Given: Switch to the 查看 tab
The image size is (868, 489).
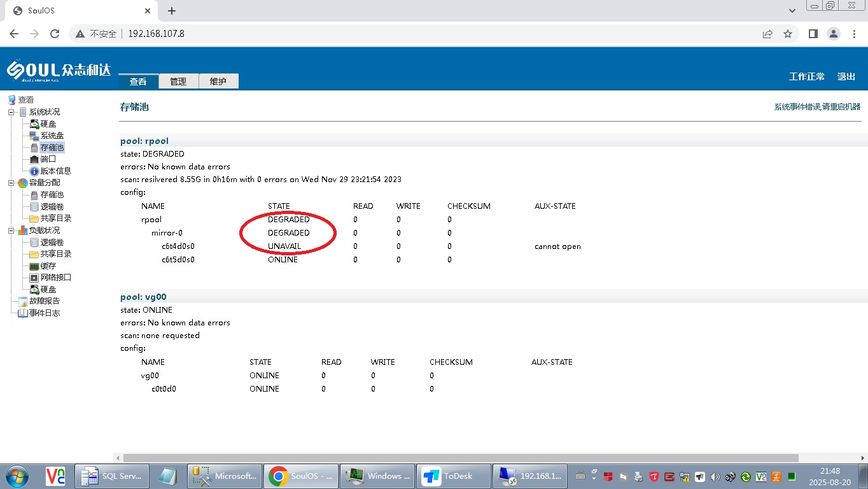Looking at the screenshot, I should (138, 81).
